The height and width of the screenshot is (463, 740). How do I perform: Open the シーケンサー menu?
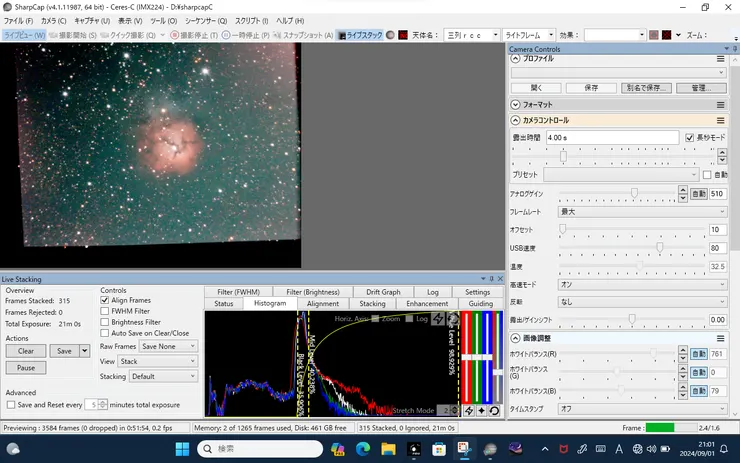tap(205, 20)
